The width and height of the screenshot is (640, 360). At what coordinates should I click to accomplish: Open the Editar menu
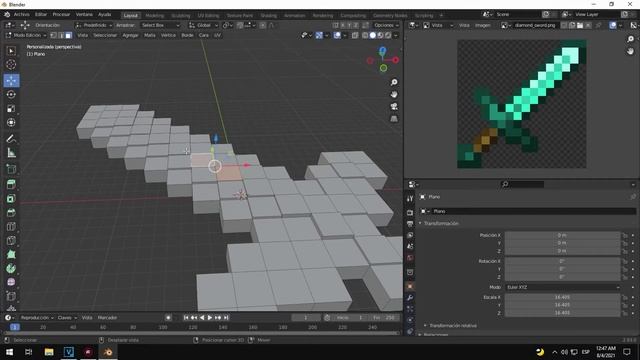click(41, 15)
